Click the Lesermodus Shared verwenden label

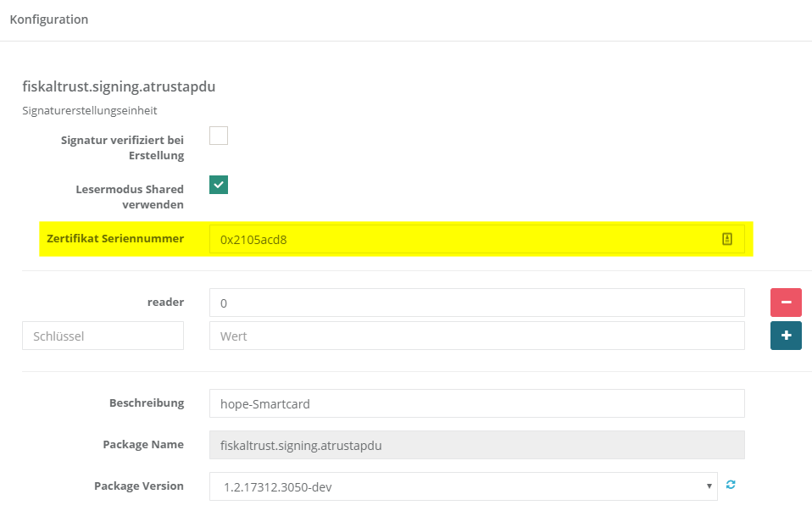[x=130, y=197]
